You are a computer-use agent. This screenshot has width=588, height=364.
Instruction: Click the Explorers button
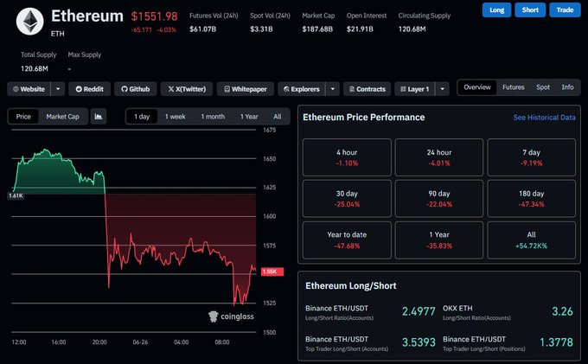(x=302, y=89)
